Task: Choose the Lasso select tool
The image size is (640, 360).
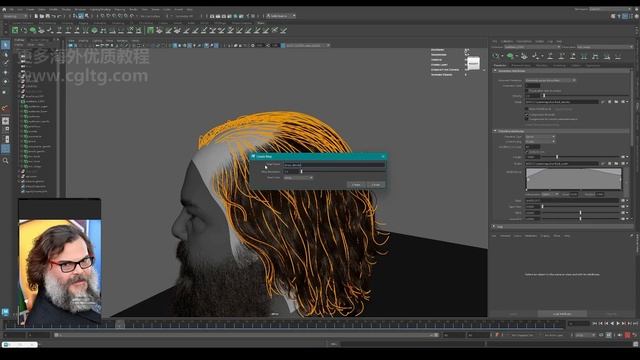Action: pyautogui.click(x=5, y=54)
